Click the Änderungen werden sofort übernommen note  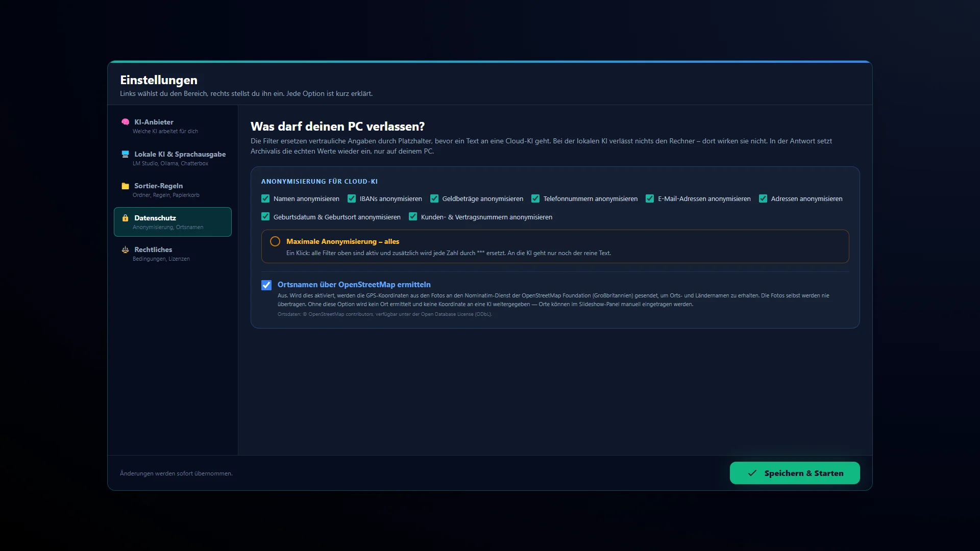pos(176,473)
